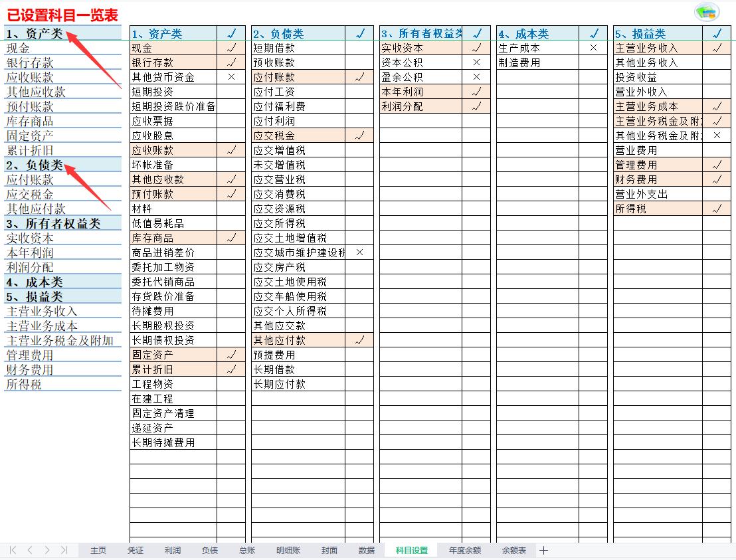
Task: Select the 固定资产 cell in the assets list
Action: tap(153, 354)
